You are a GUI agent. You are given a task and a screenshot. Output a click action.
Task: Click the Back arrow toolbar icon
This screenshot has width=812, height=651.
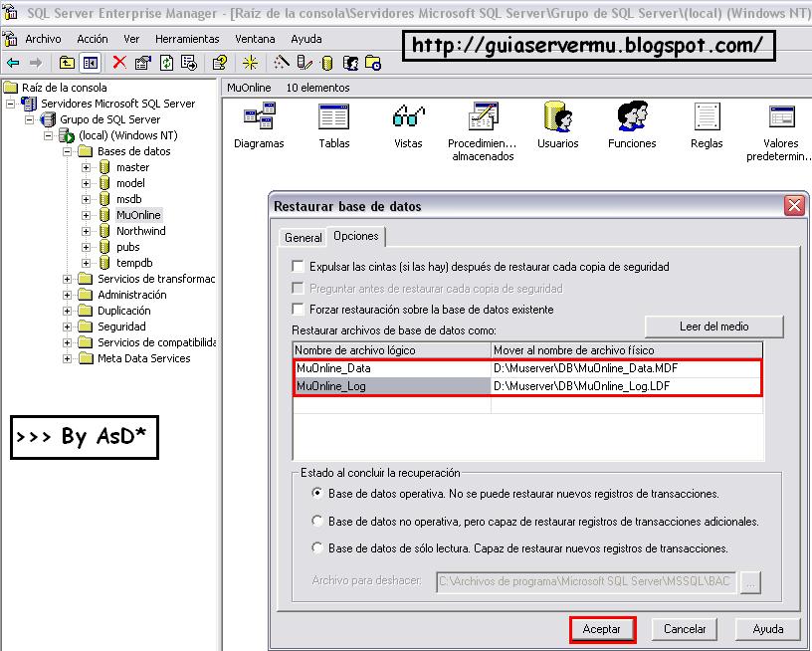click(x=13, y=63)
